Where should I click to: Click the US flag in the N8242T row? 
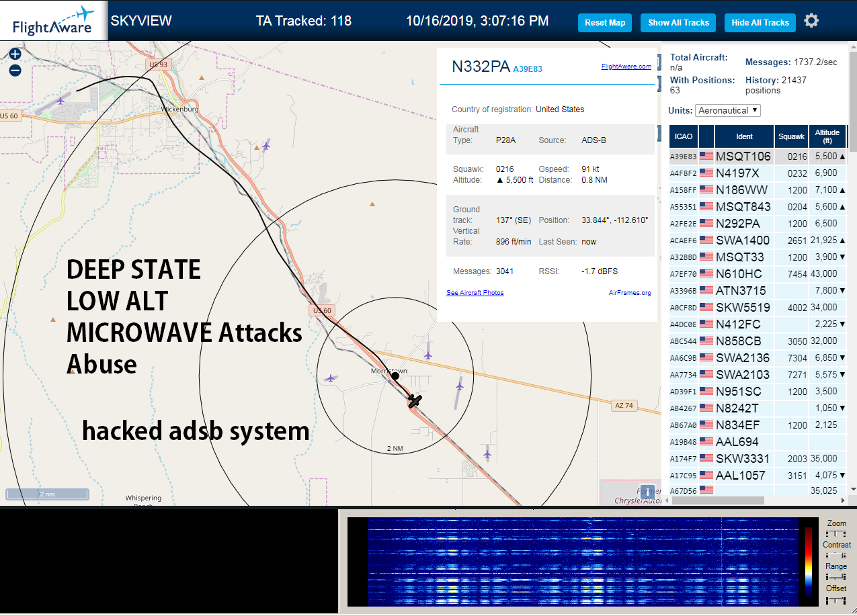point(706,408)
